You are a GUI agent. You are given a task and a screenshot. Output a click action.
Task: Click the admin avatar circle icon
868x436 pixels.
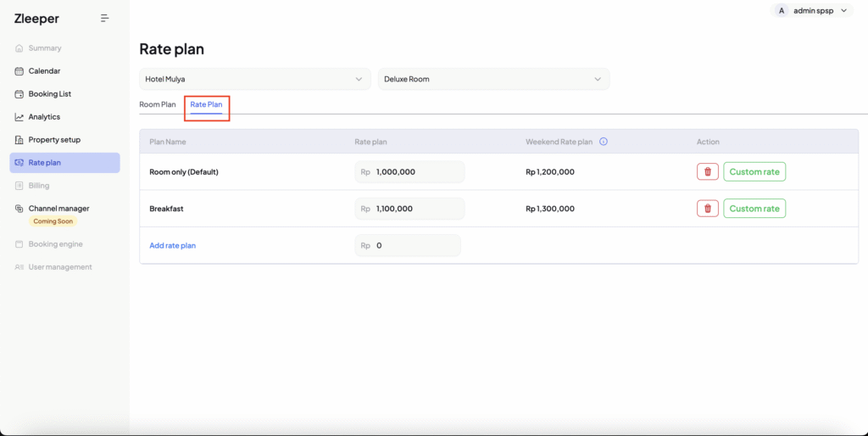[781, 10]
